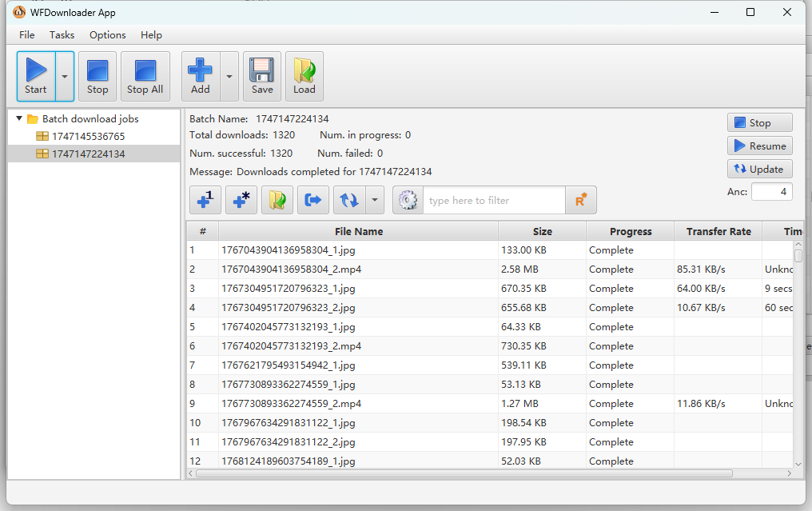Select file 1768124189603754189_1.jpg
The width and height of the screenshot is (812, 511).
289,461
